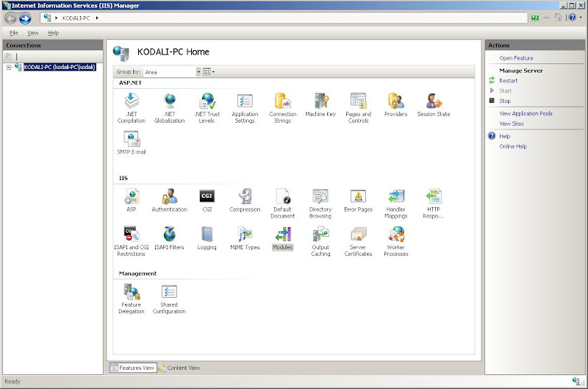Click the Start server action
588x389 pixels.
click(505, 90)
